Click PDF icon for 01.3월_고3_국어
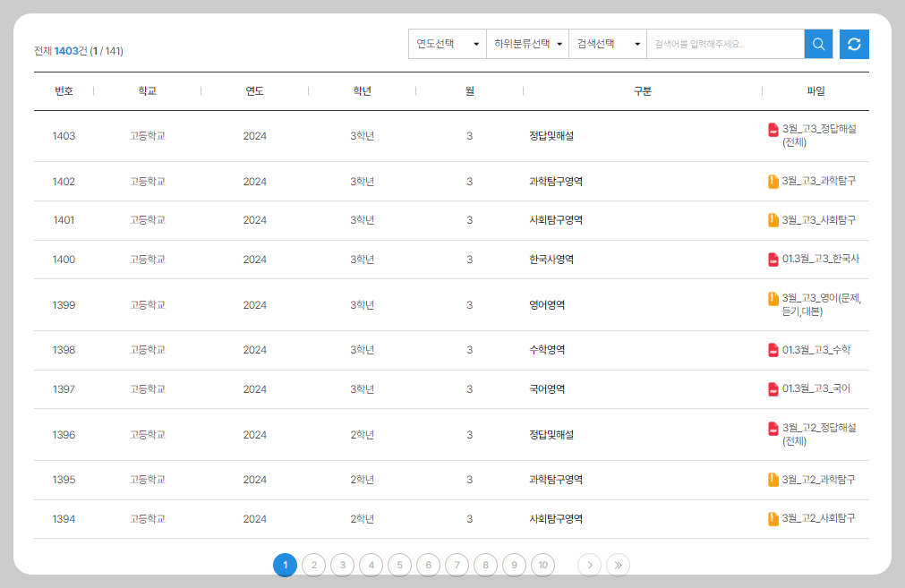 click(773, 389)
